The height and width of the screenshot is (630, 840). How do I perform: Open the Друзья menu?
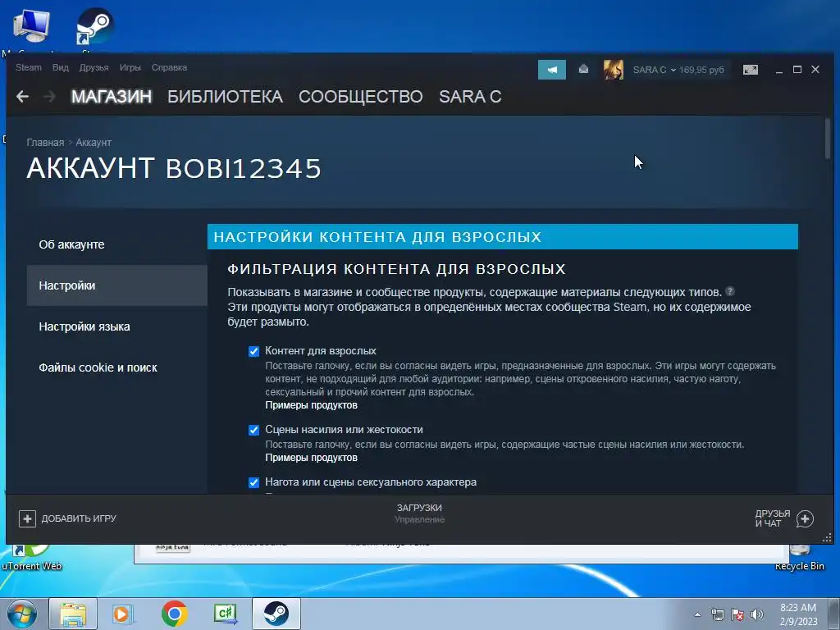(94, 67)
